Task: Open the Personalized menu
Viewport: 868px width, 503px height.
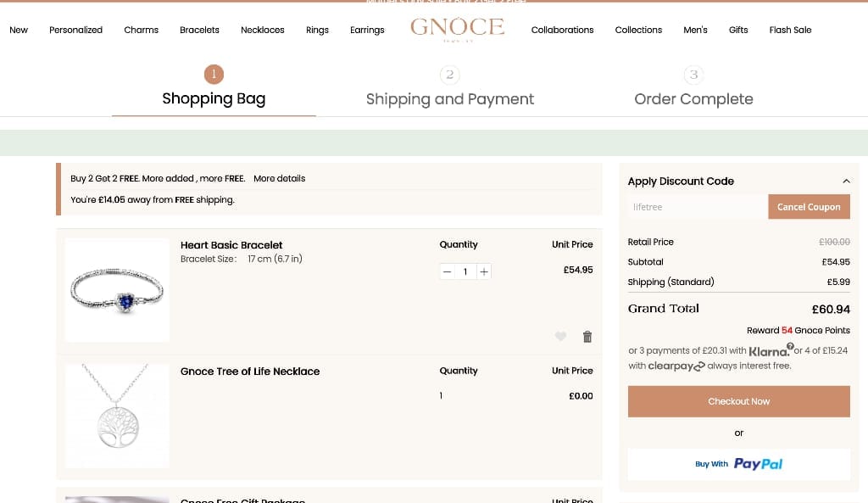Action: pos(75,30)
